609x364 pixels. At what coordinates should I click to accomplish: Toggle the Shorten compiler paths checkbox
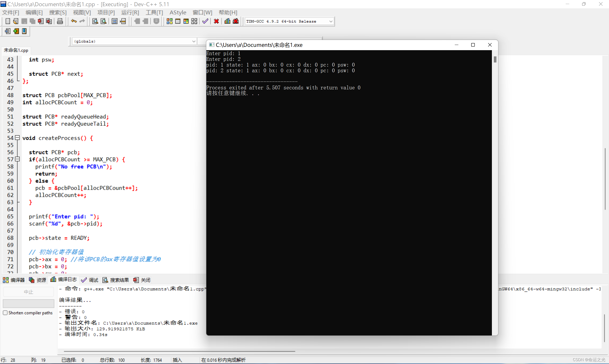tap(5, 313)
